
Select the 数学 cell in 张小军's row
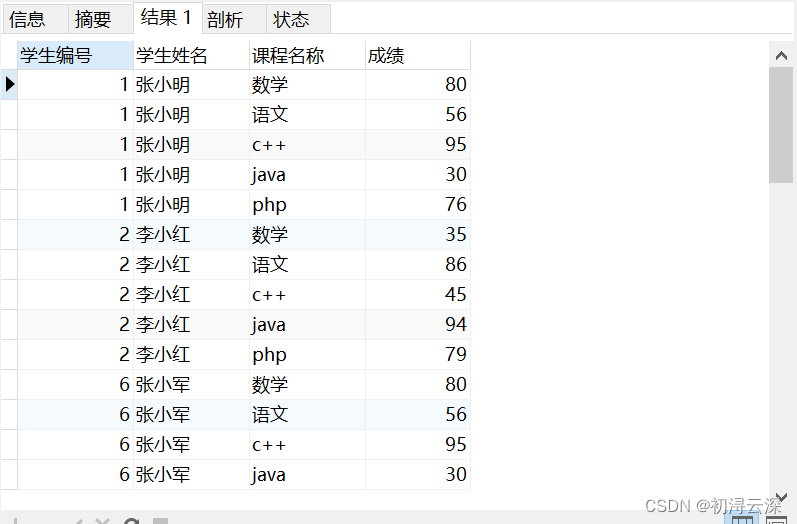pyautogui.click(x=308, y=384)
